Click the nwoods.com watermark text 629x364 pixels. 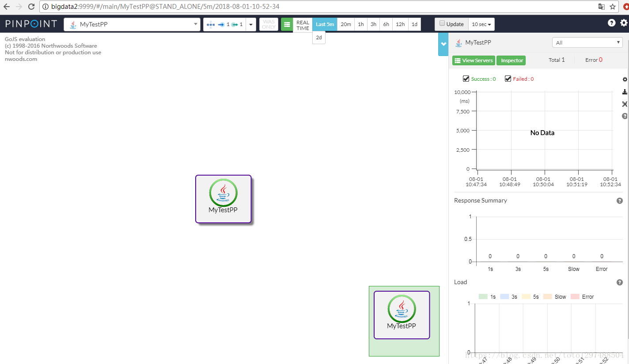coord(21,59)
